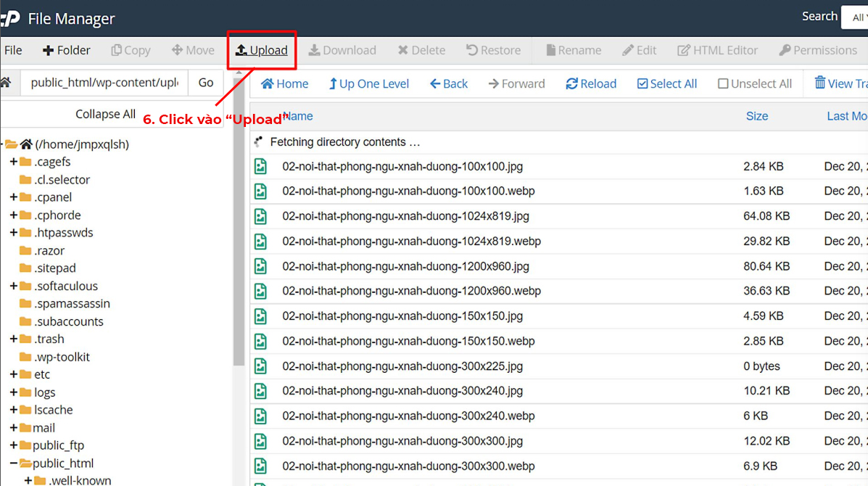Open View Trash
The image size is (868, 486).
coord(841,83)
